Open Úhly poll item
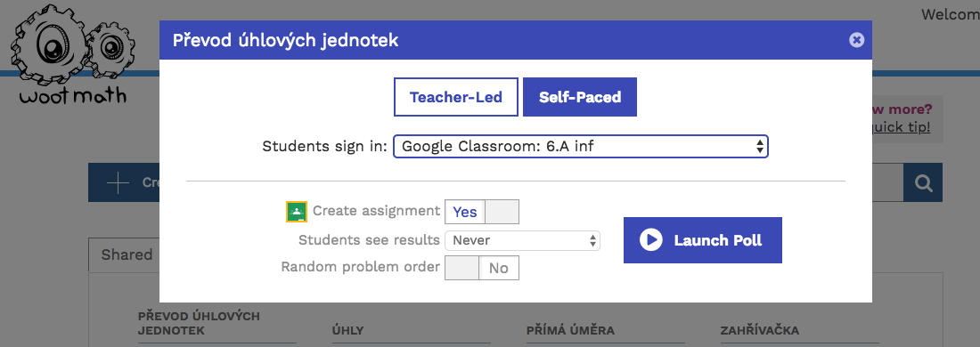Screen dimensions: 980x347 (x=348, y=331)
